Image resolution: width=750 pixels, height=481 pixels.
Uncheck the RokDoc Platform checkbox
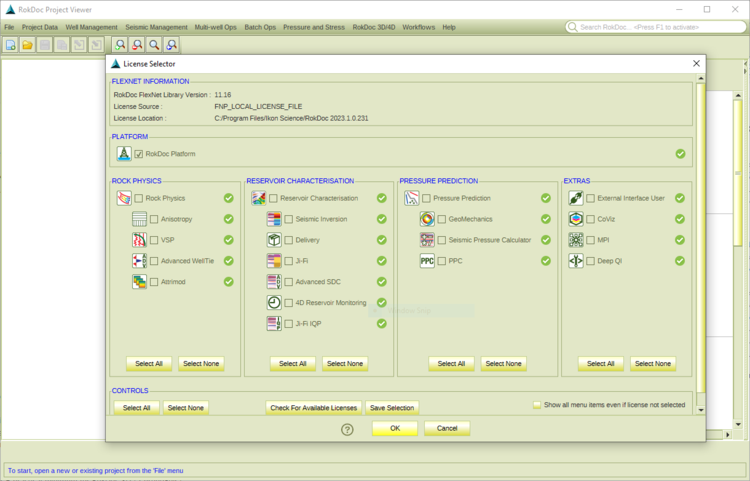[139, 154]
